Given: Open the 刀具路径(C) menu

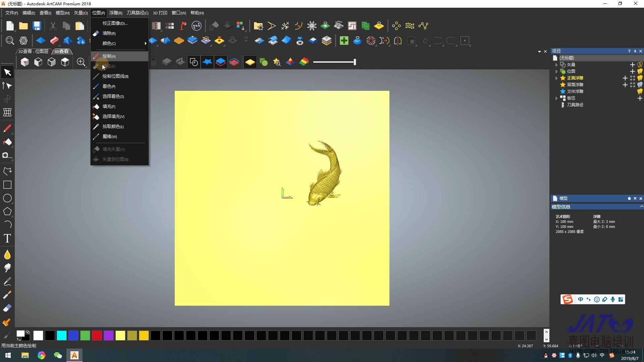Looking at the screenshot, I should tap(138, 13).
